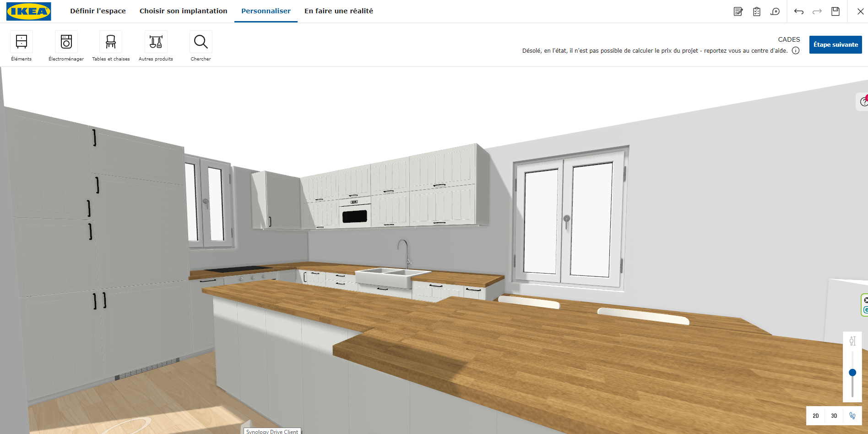Toggle walk-through footsteps view
Screen dimensions: 868x434
click(x=852, y=416)
